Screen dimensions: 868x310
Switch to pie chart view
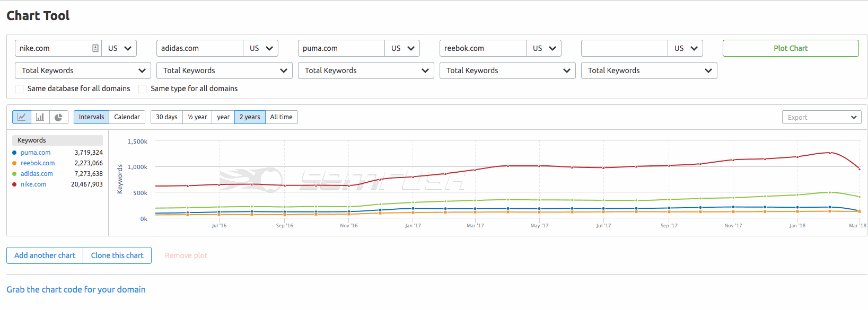(x=59, y=117)
